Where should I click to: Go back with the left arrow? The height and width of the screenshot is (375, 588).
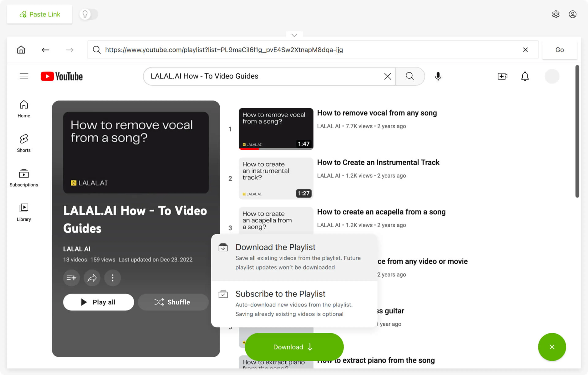coord(45,50)
